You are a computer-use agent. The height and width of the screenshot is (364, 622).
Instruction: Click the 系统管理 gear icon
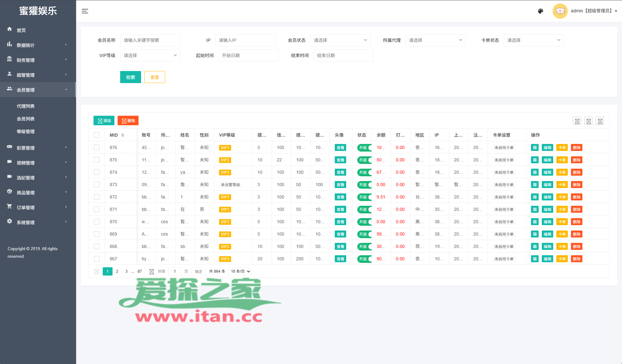10,221
